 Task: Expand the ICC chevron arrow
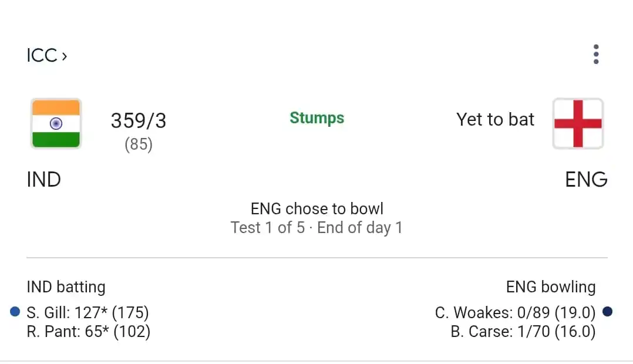pos(64,56)
